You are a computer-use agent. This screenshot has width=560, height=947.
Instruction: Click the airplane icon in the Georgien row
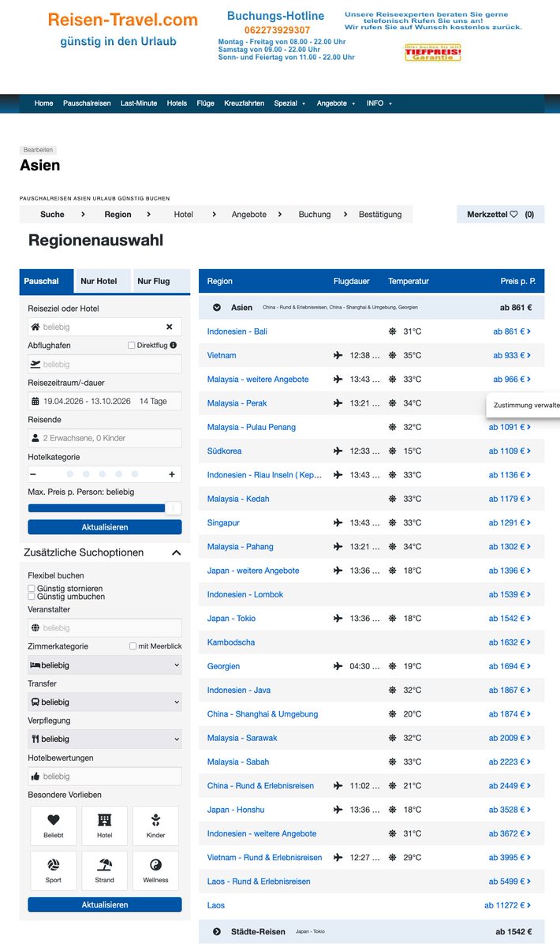338,666
